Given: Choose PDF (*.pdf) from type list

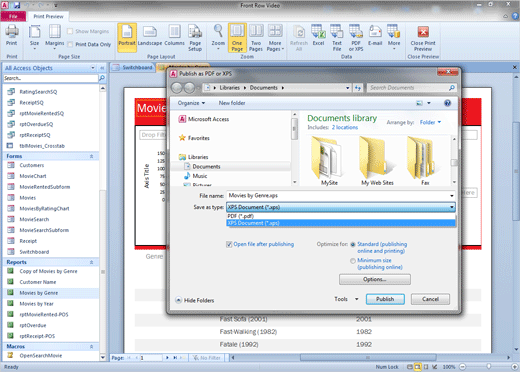Looking at the screenshot, I should coord(341,216).
